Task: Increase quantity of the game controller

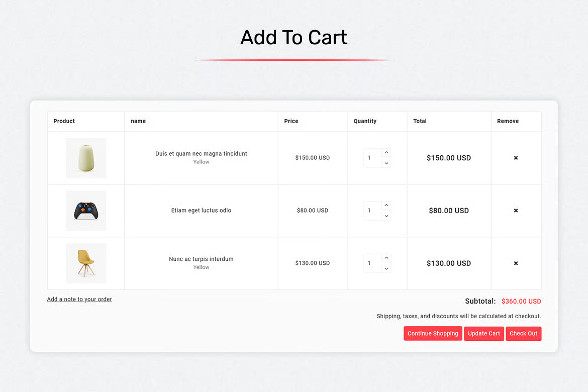Action: click(386, 205)
